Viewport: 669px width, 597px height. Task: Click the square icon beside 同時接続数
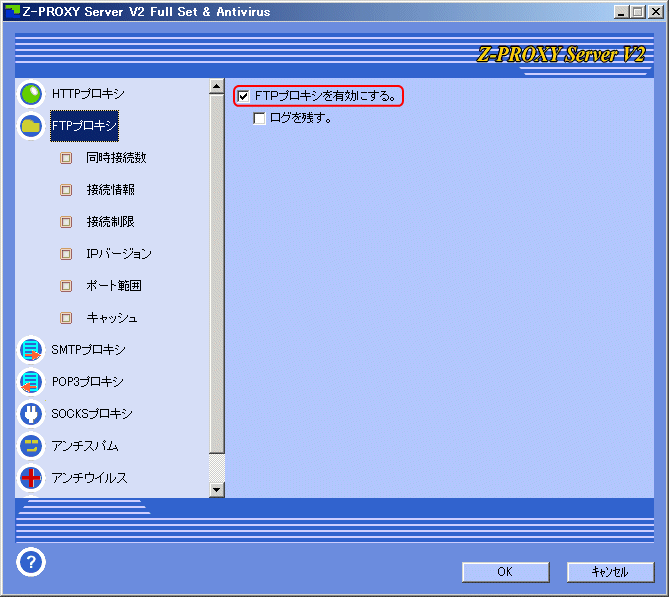(66, 158)
